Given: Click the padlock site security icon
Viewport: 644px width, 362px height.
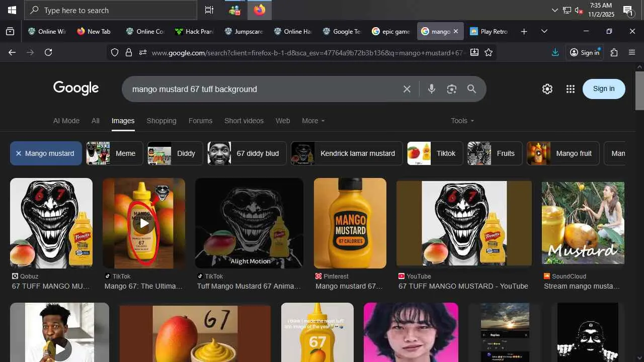Looking at the screenshot, I should [129, 52].
